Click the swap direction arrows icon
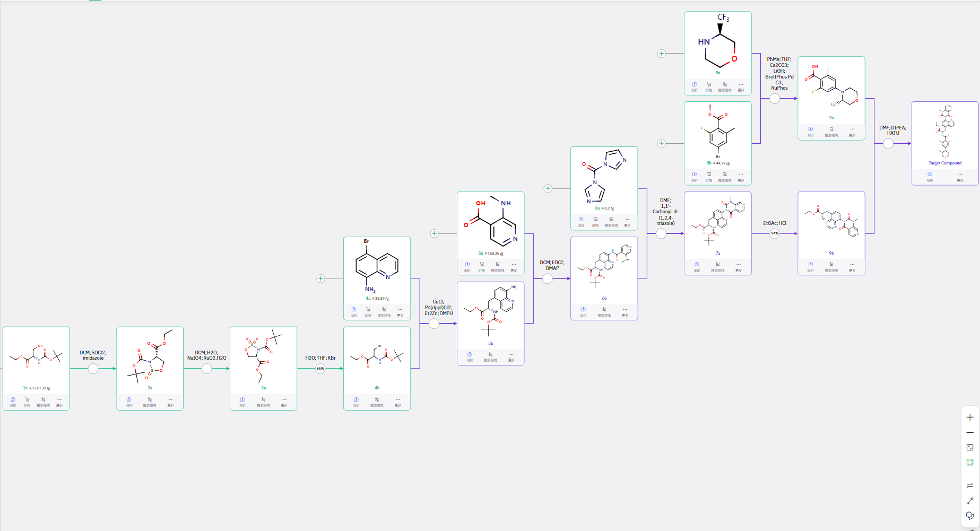The width and height of the screenshot is (980, 531). (970, 485)
